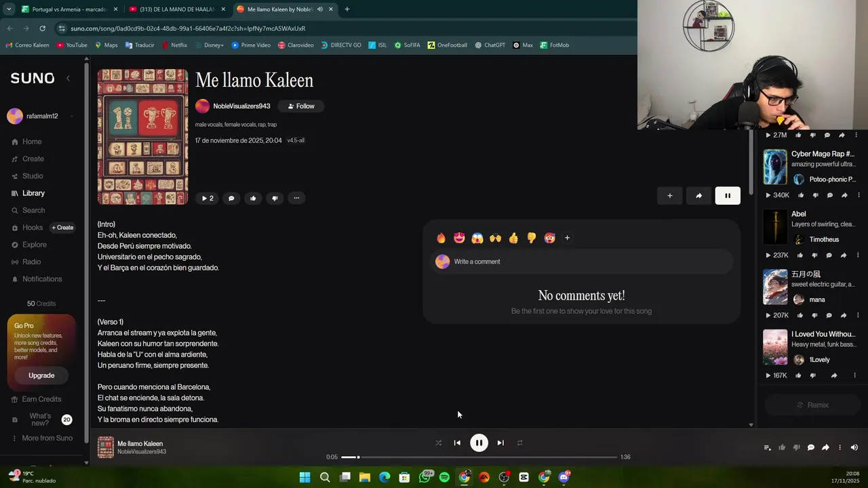
Task: Open the play queue icon in player
Action: click(x=767, y=447)
